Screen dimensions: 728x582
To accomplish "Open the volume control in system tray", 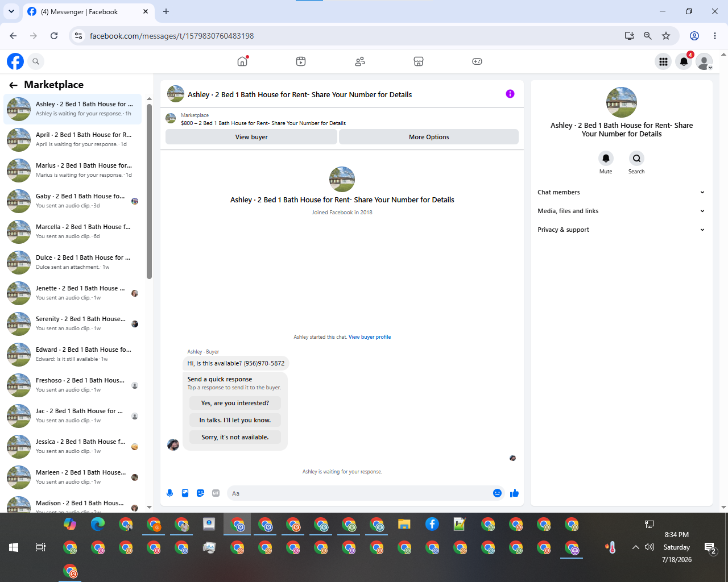I will [650, 547].
